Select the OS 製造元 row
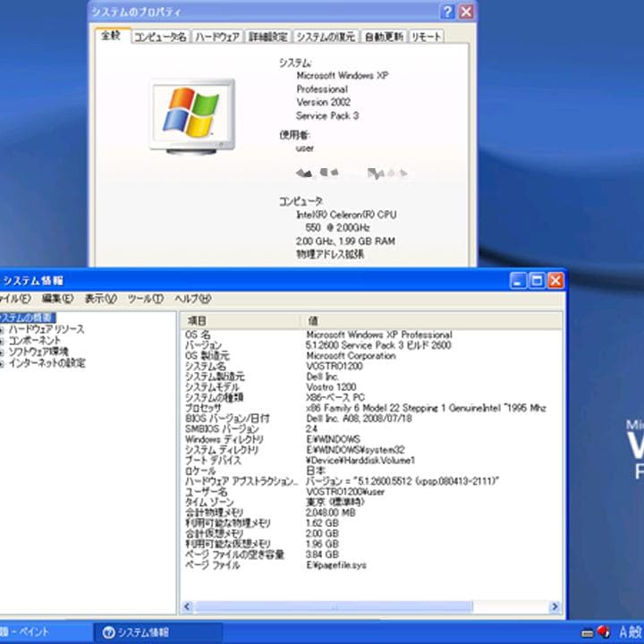Image resolution: width=644 pixels, height=644 pixels. (371, 356)
